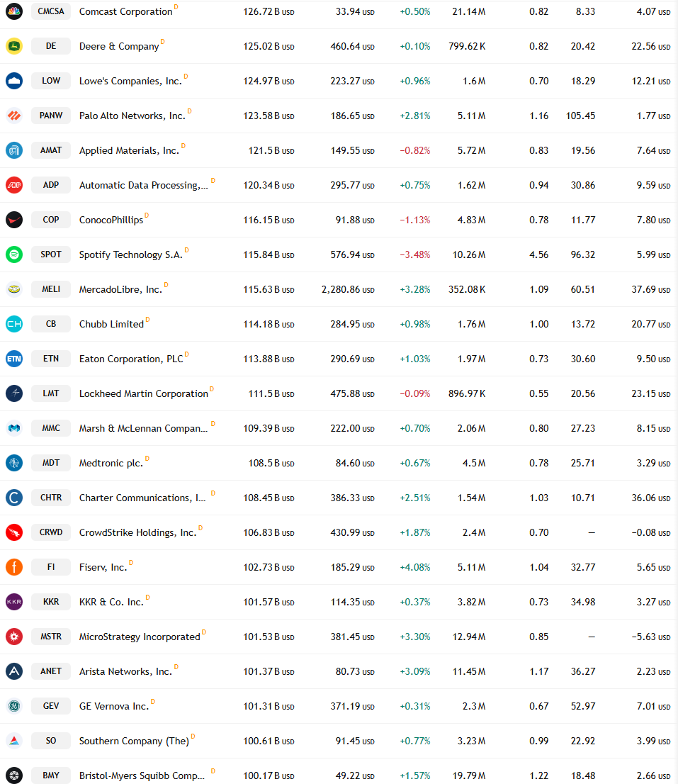
Task: Click KKR's market cap 101.57 B USD
Action: 269,602
